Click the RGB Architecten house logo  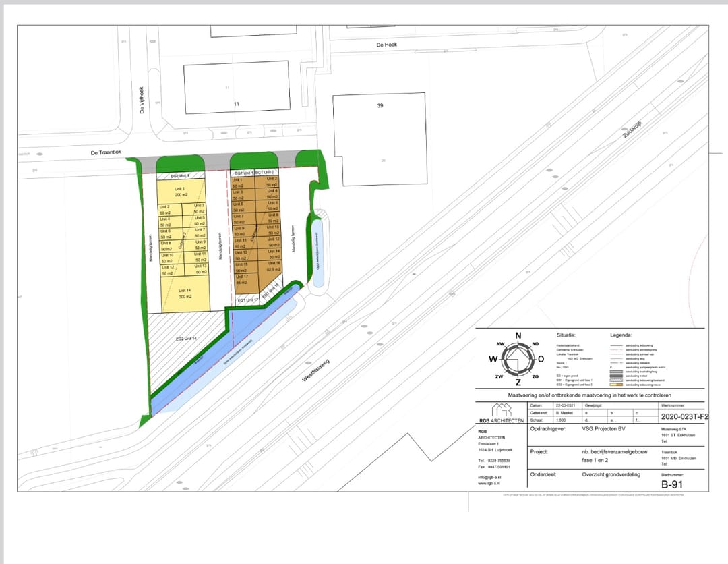click(502, 409)
